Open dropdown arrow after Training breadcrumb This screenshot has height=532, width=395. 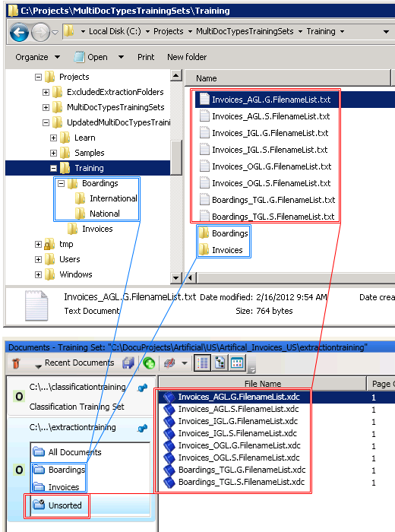point(342,32)
